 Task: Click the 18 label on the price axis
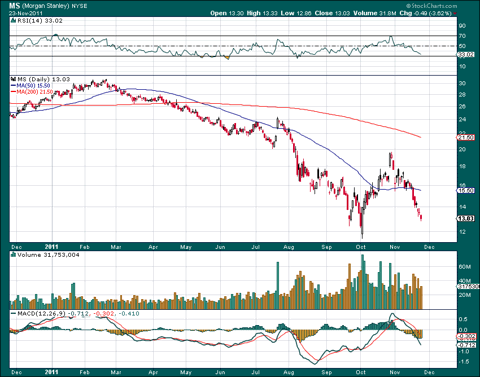click(x=463, y=166)
